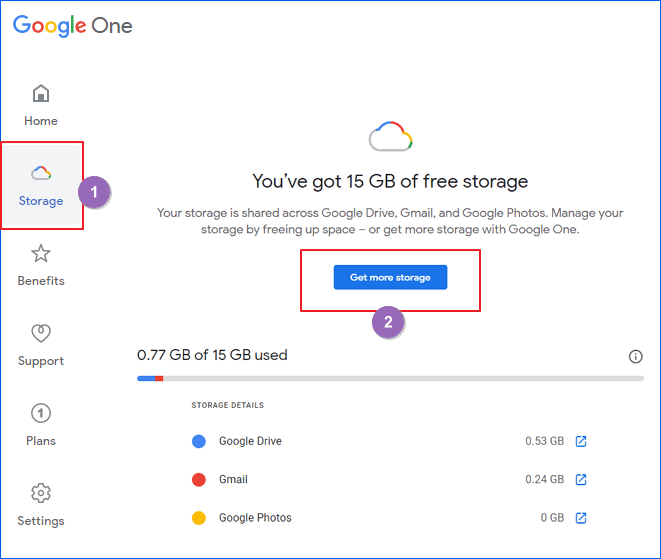Image resolution: width=661 pixels, height=559 pixels.
Task: Click the Google Drive storage row label
Action: coord(248,441)
